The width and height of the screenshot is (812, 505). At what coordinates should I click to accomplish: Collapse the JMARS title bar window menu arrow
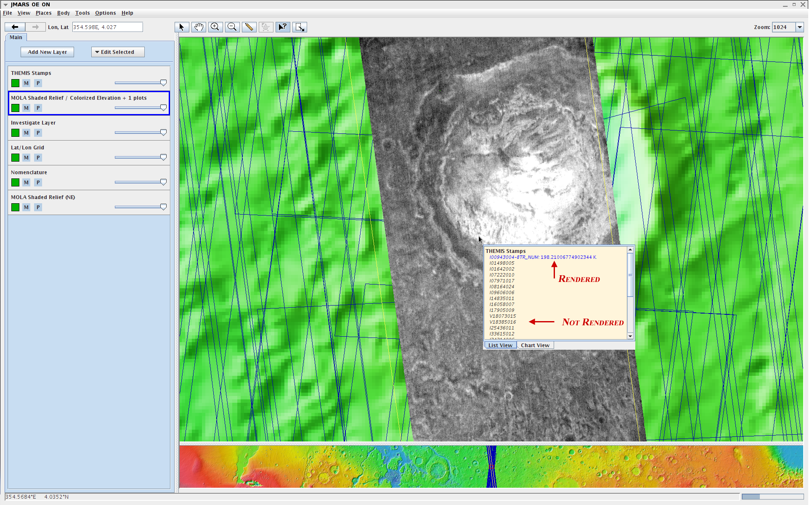[x=5, y=5]
